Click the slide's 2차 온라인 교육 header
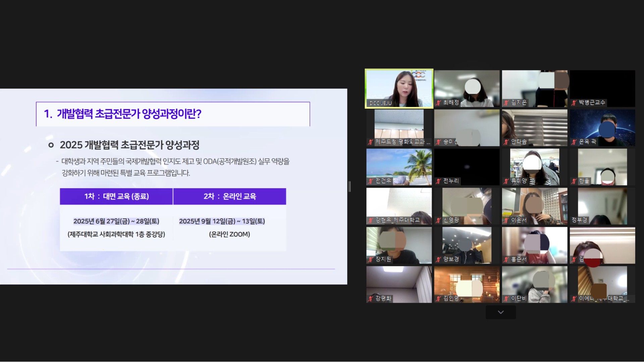 click(229, 196)
